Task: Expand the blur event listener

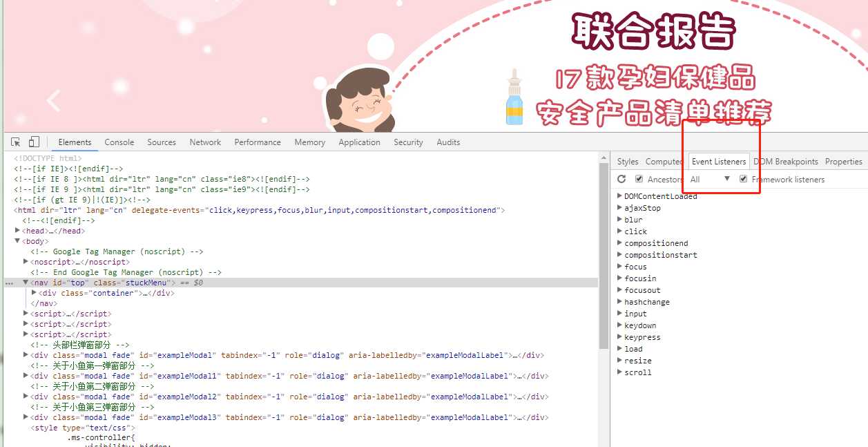Action: (x=619, y=220)
